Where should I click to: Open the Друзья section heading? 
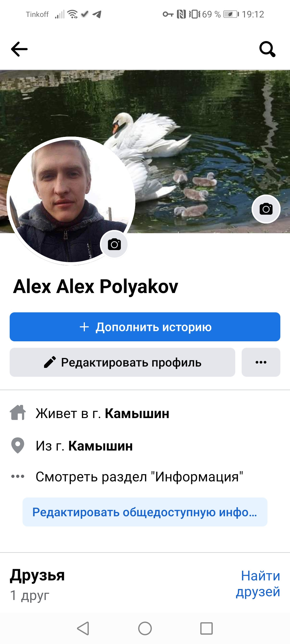click(x=37, y=575)
